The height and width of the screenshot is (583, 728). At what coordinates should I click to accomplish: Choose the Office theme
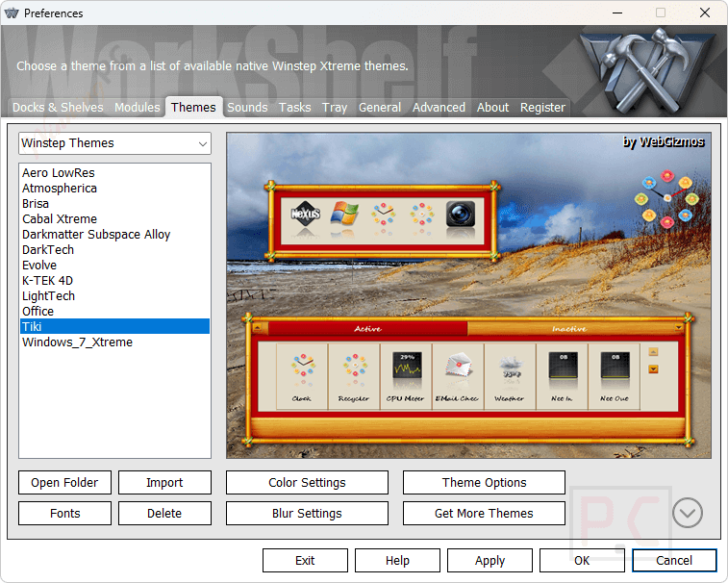pos(114,311)
